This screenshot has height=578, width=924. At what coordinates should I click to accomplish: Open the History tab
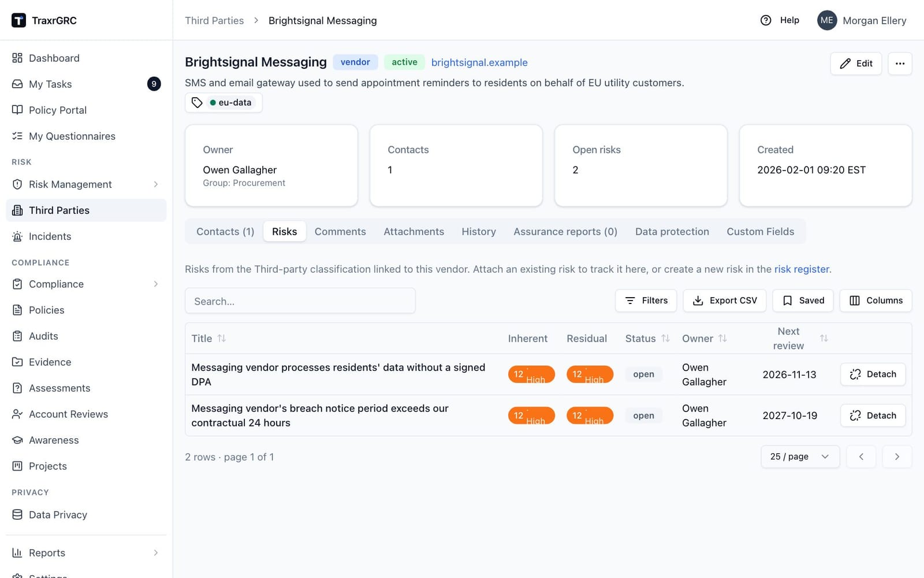pyautogui.click(x=479, y=231)
